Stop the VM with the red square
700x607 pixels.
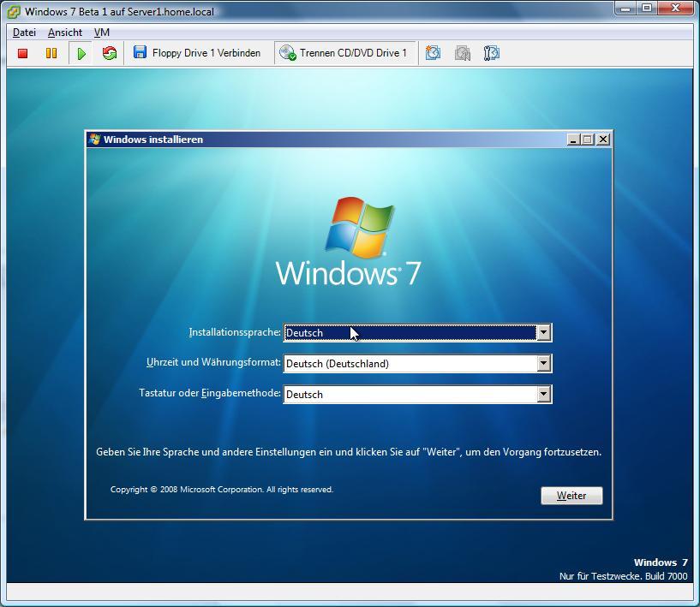click(23, 54)
